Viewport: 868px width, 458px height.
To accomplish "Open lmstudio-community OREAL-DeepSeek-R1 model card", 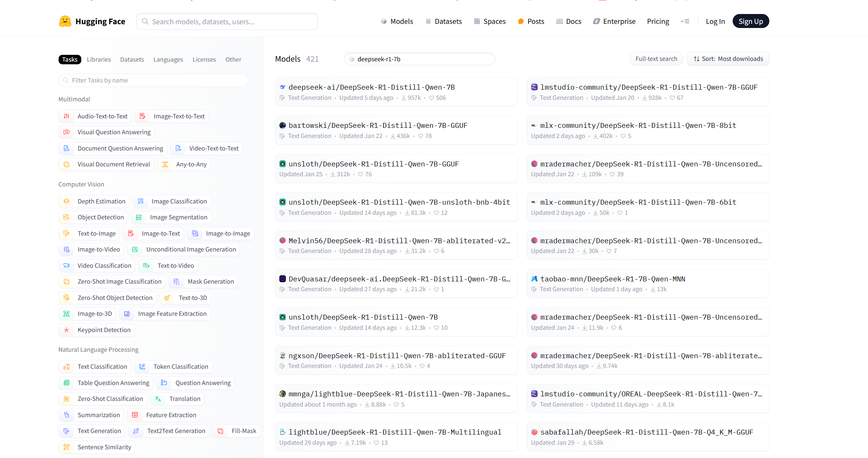I will tap(648, 399).
